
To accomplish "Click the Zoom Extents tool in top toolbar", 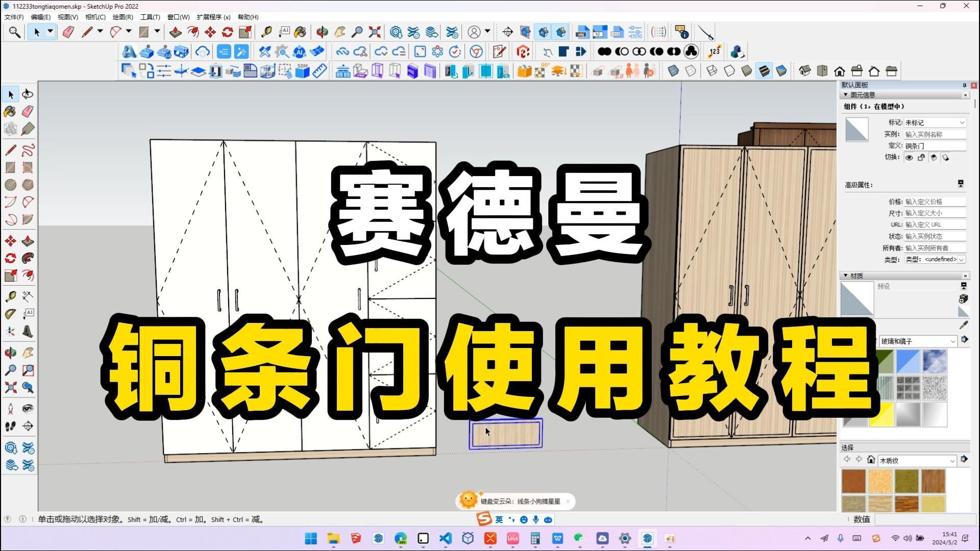I will [x=375, y=32].
